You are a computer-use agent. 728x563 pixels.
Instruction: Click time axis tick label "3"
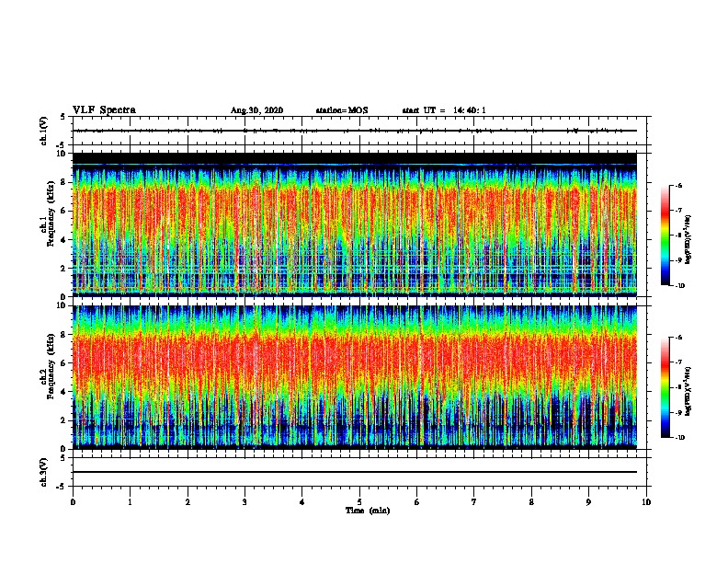pyautogui.click(x=245, y=502)
